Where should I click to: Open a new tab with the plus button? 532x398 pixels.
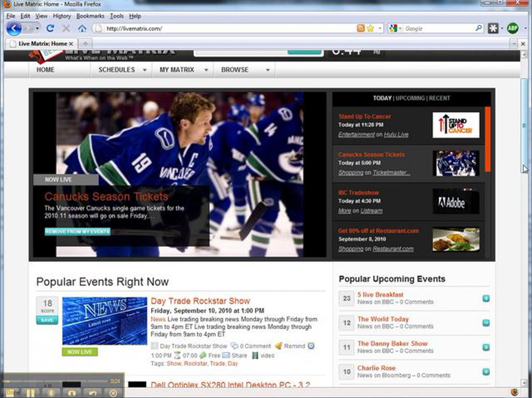pyautogui.click(x=85, y=44)
